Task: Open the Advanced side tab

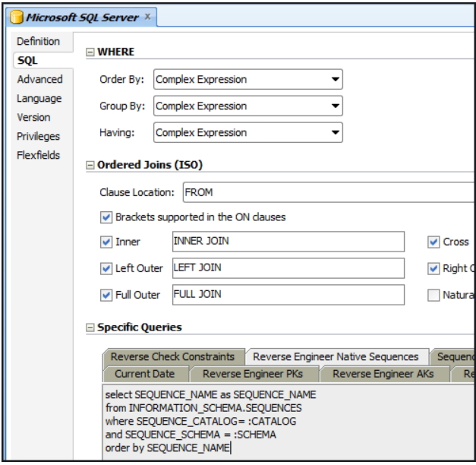Action: (39, 79)
